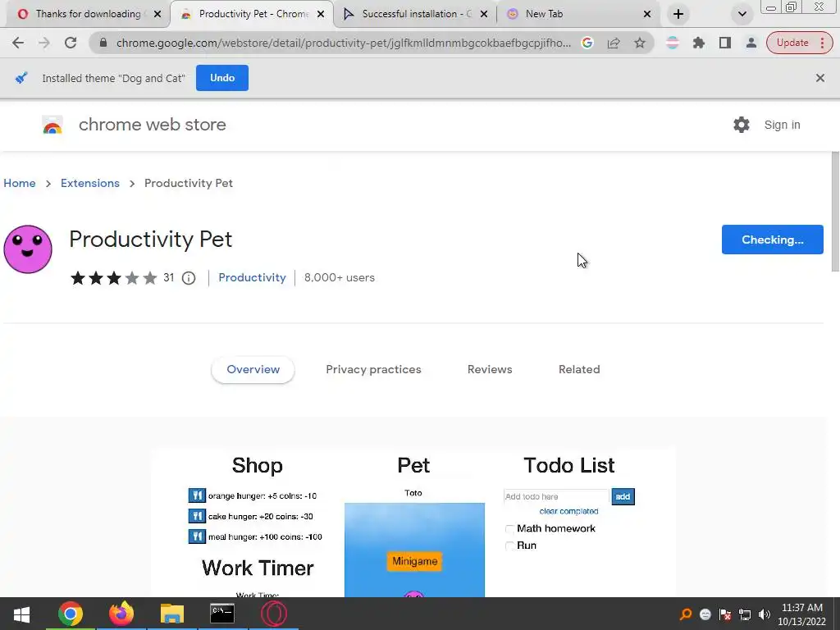Open the lock site info icon

click(103, 43)
